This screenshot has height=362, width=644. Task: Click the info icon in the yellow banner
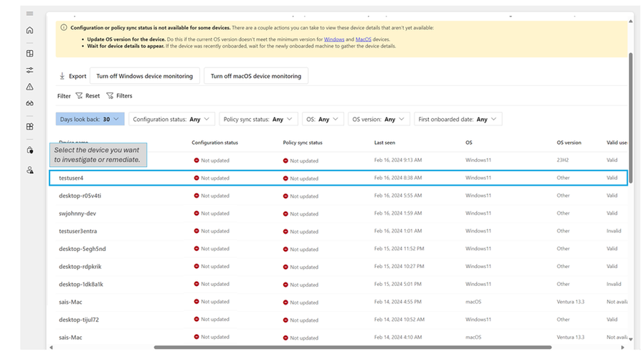(x=64, y=27)
